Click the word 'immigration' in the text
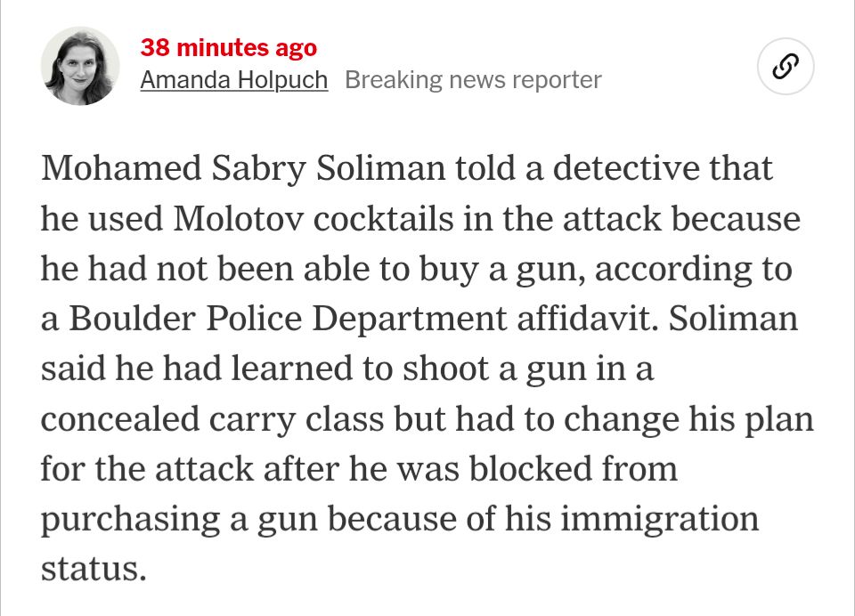Viewport: 855px width, 616px height. click(x=660, y=519)
